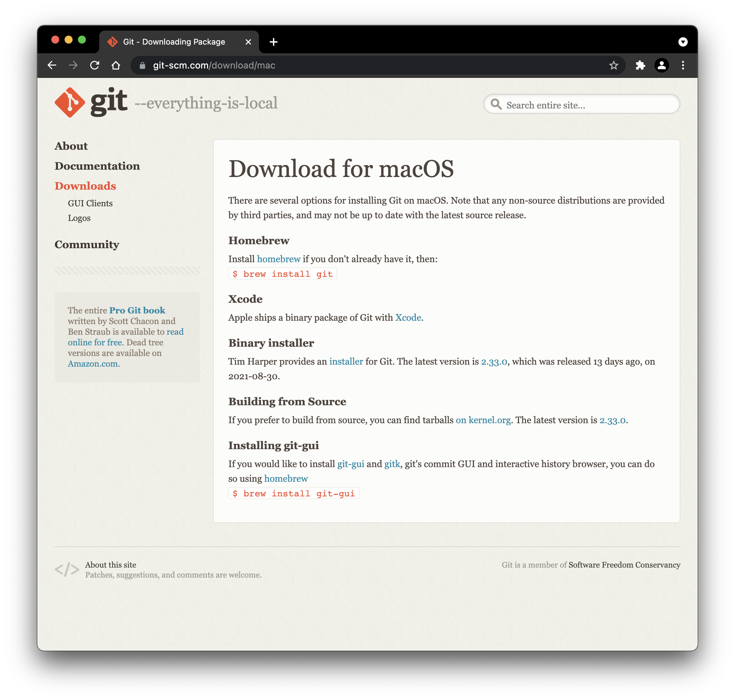Open the Xcode link
The width and height of the screenshot is (735, 700).
point(408,317)
